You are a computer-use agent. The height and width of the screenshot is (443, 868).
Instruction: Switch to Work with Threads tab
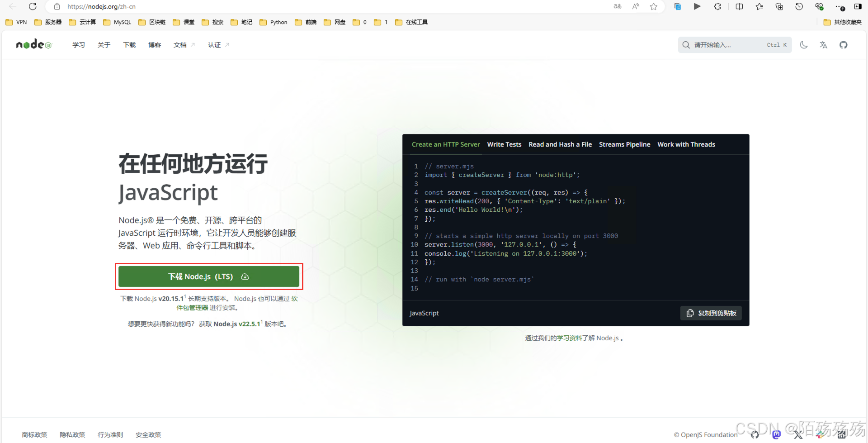(x=686, y=144)
